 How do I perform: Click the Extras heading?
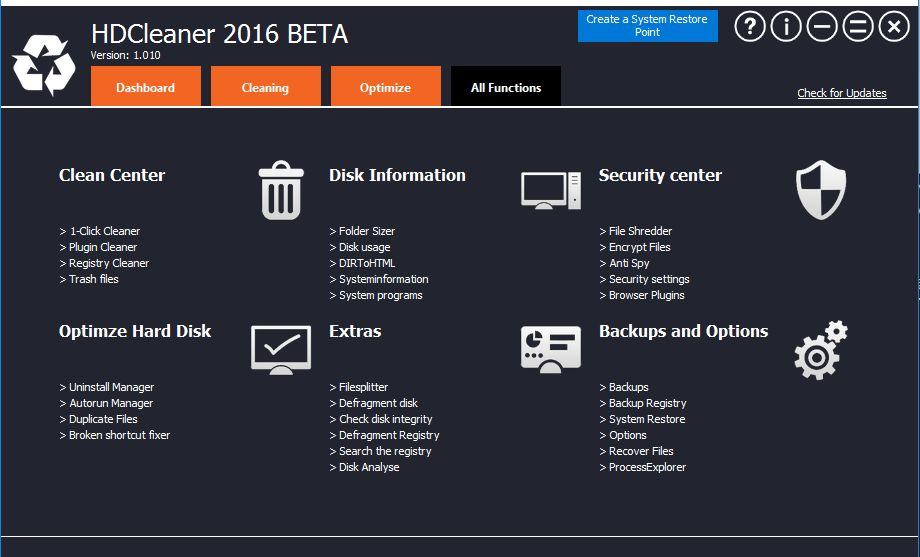(355, 331)
